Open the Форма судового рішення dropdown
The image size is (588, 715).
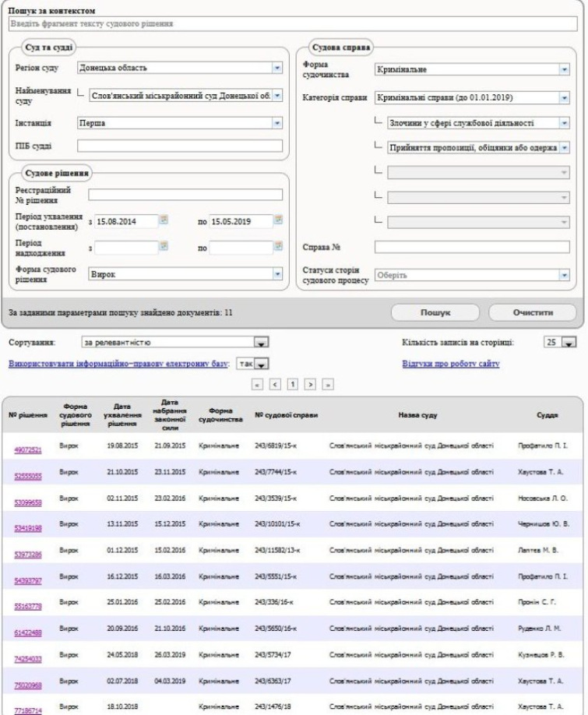(276, 274)
